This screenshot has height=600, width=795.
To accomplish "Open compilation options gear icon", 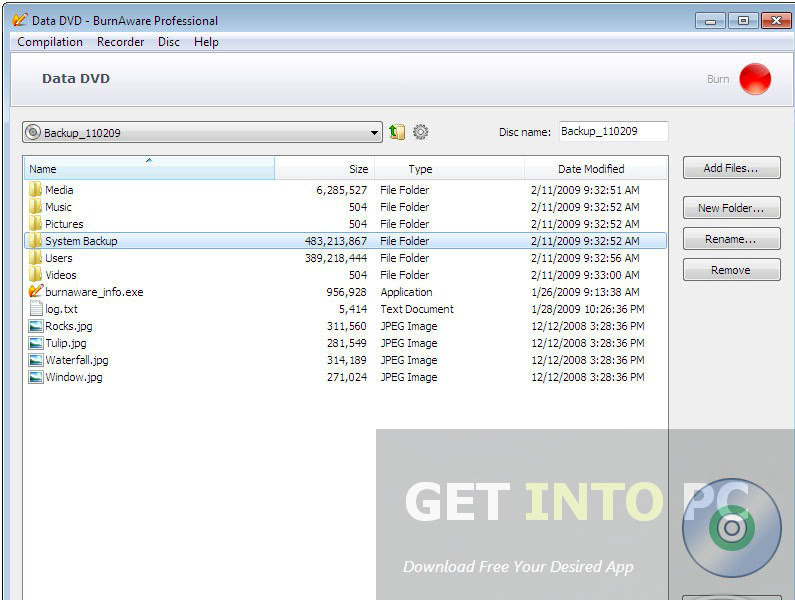I will (420, 132).
